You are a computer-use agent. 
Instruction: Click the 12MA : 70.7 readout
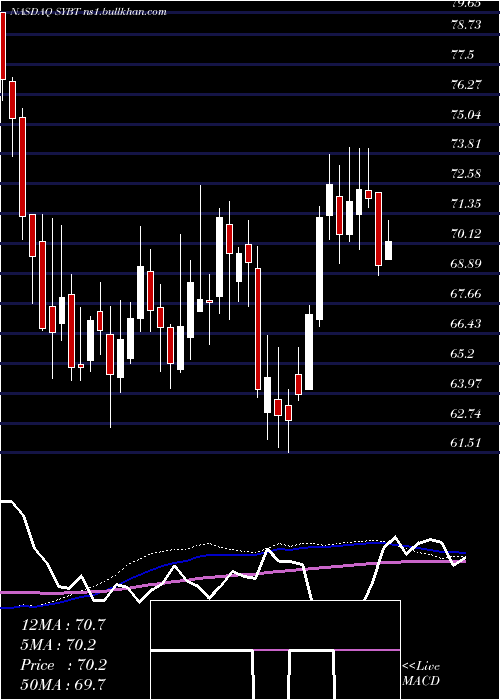pos(63,624)
